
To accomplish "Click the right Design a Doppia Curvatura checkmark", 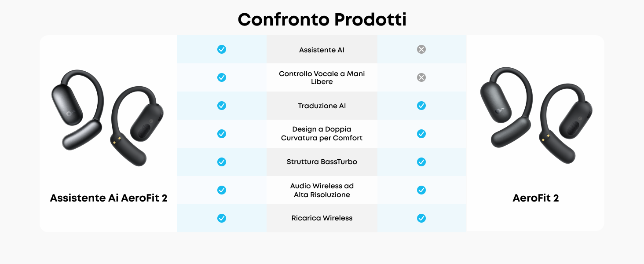I will click(421, 134).
